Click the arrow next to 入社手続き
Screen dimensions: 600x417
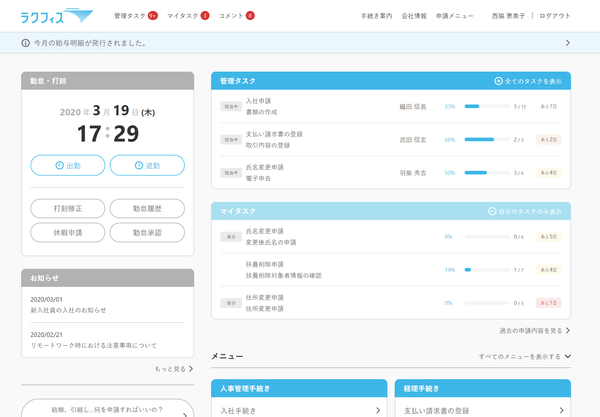(x=377, y=410)
